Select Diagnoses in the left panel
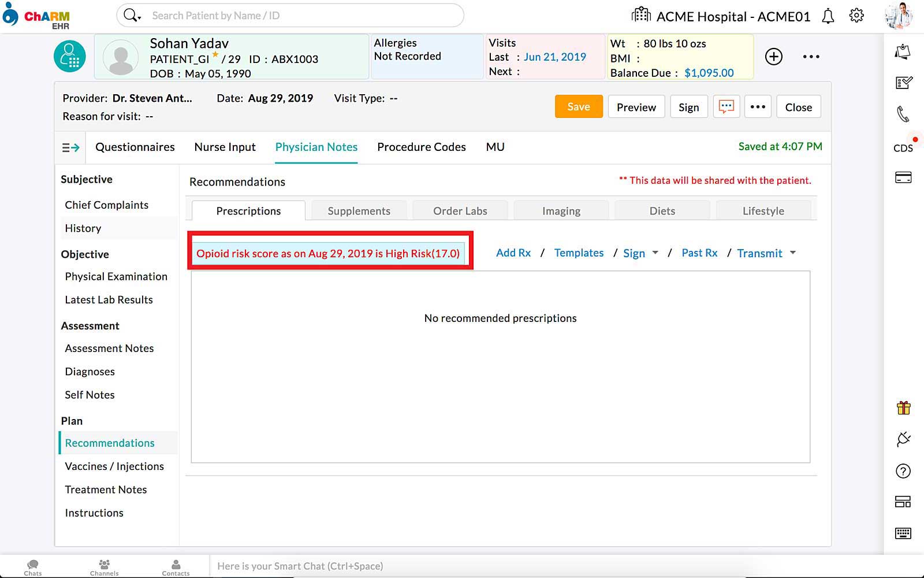 pos(90,372)
